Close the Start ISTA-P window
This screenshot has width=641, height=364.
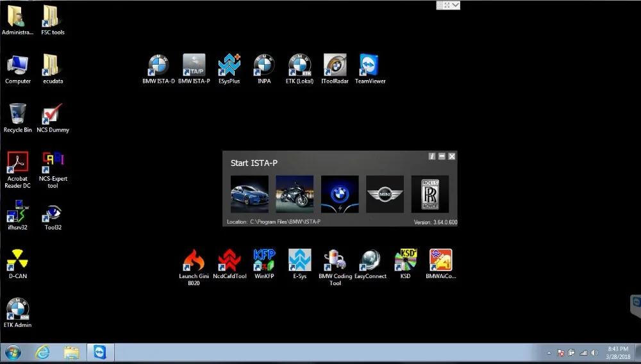pos(452,156)
